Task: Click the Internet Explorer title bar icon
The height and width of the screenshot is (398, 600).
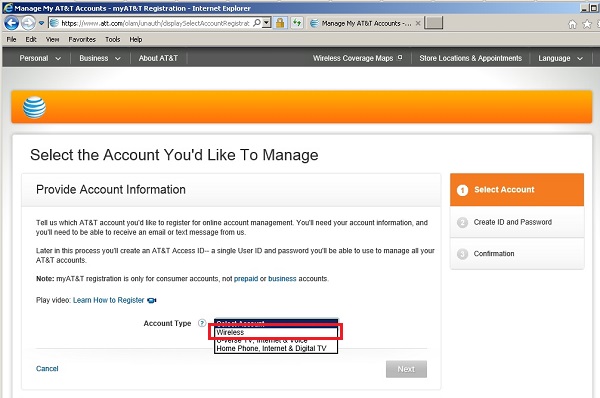Action: [8, 8]
